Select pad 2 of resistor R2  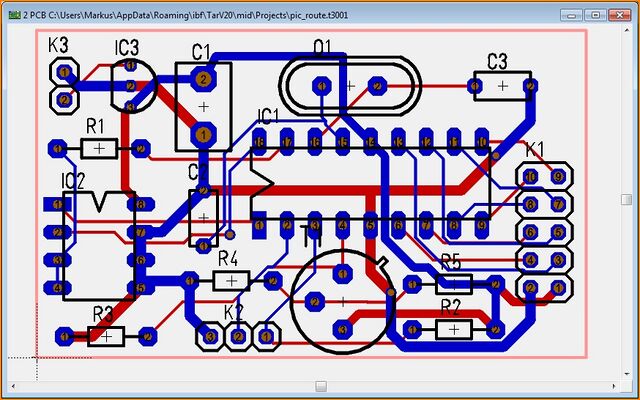click(x=495, y=329)
